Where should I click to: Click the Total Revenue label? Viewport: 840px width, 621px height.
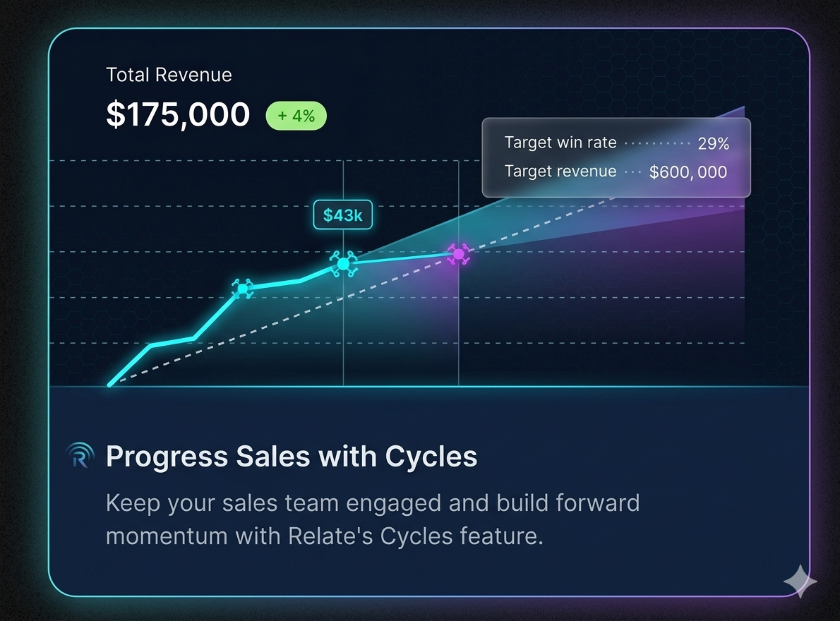(x=169, y=75)
